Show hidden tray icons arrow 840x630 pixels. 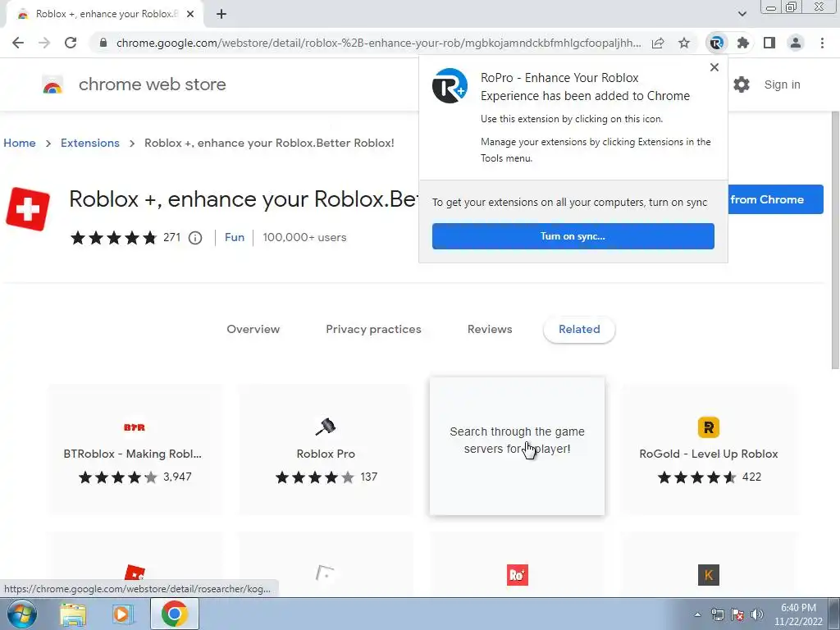point(697,614)
